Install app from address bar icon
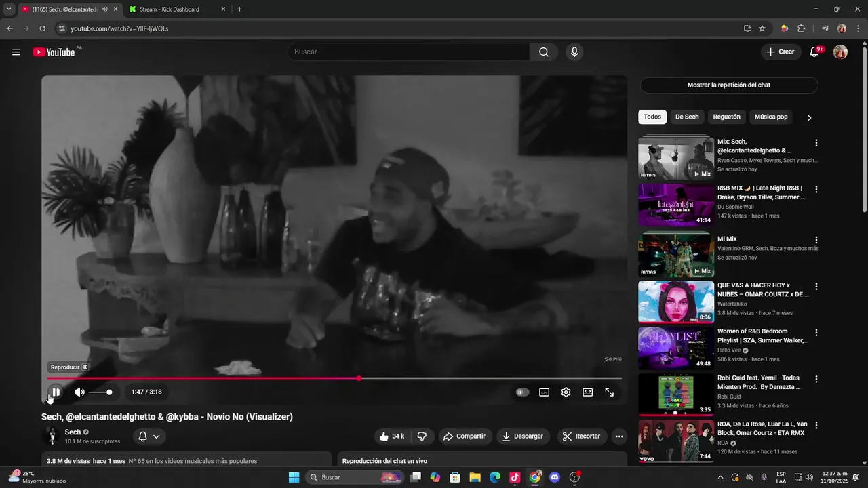868x488 pixels. tap(747, 28)
